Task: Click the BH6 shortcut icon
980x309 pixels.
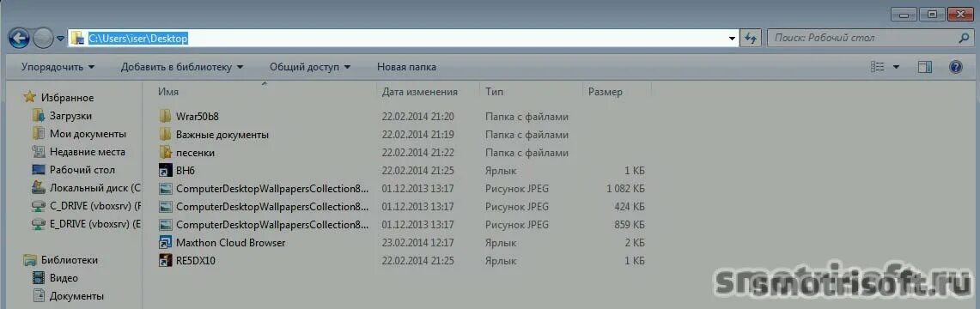Action: pyautogui.click(x=165, y=171)
